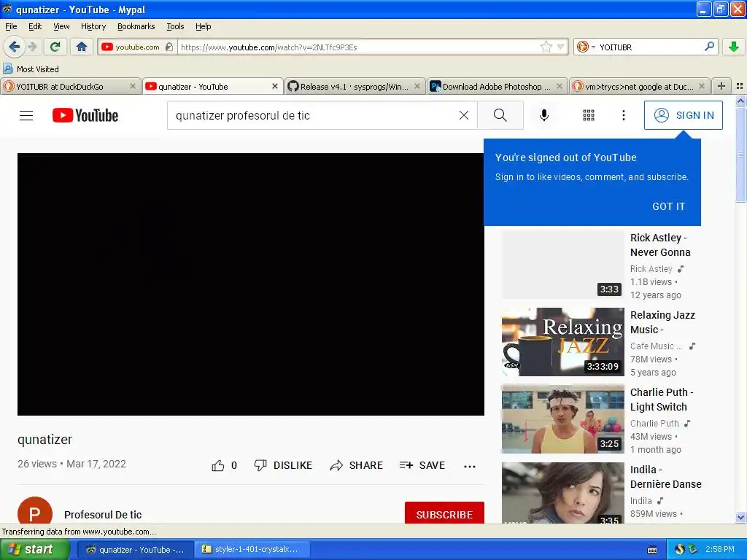
Task: Click DISLIKE on the video
Action: (283, 465)
